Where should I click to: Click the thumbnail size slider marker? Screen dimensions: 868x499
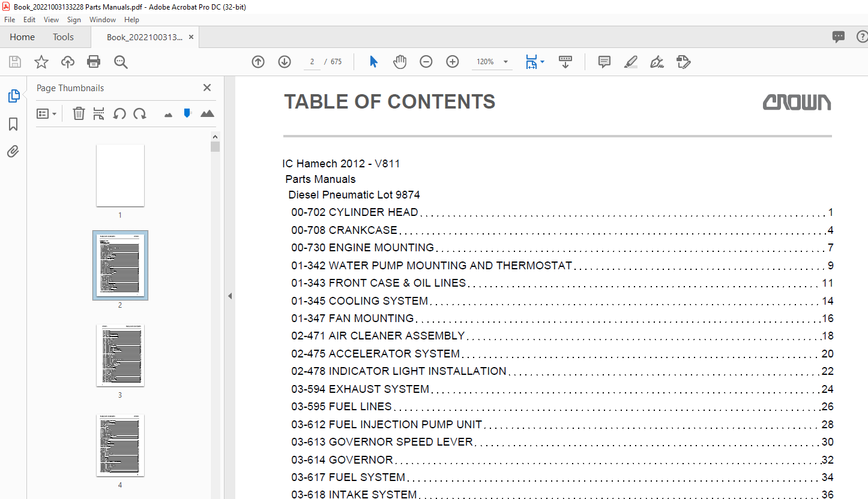(x=187, y=113)
